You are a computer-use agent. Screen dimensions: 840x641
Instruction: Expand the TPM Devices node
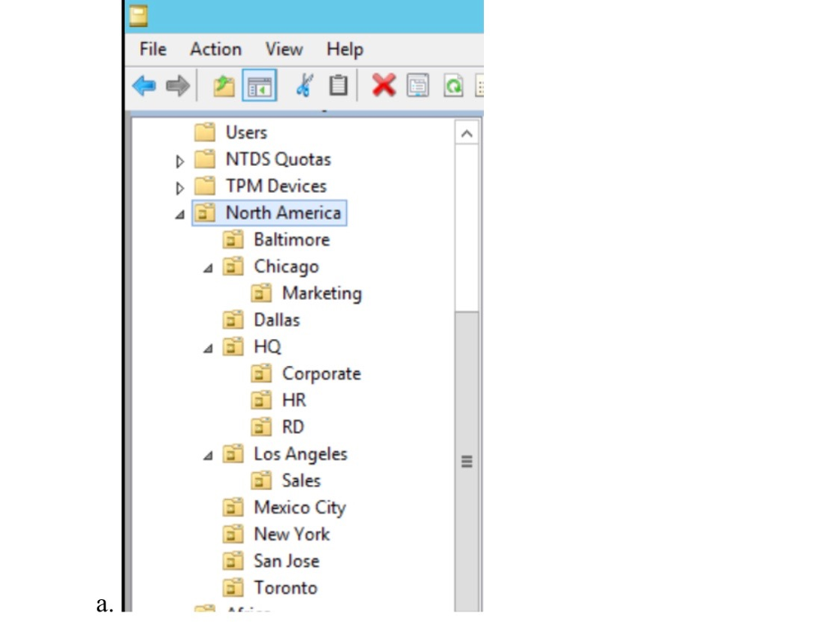coord(180,188)
